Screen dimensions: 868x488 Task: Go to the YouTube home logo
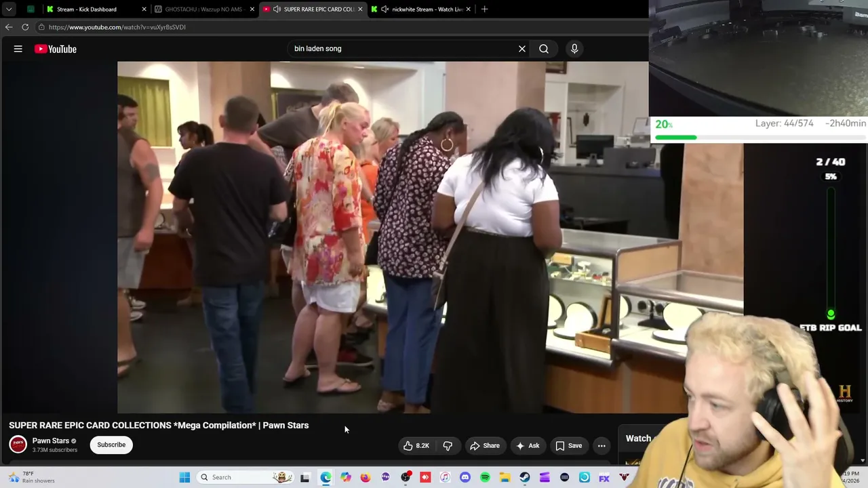coord(56,49)
